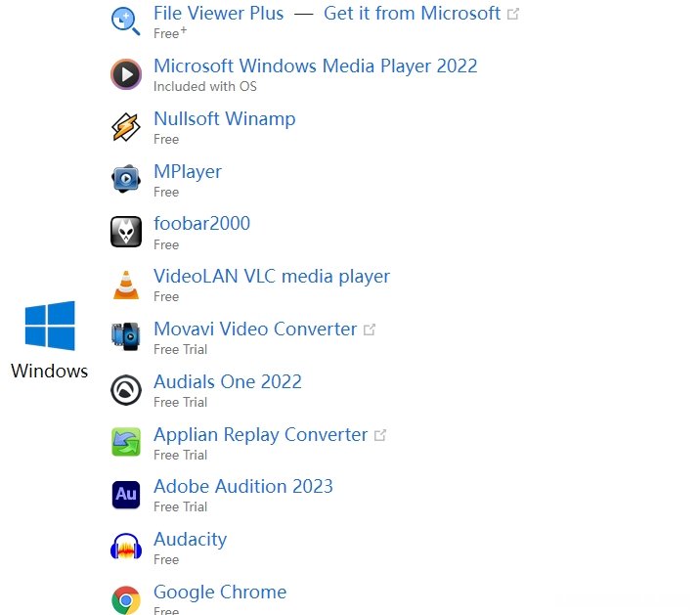This screenshot has width=700, height=615.
Task: Click Free+ label under File Viewer Plus
Action: [170, 33]
